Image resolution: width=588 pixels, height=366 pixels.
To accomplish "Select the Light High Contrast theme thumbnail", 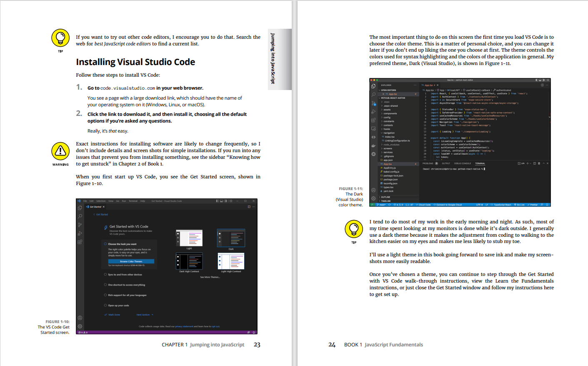I will 231,261.
